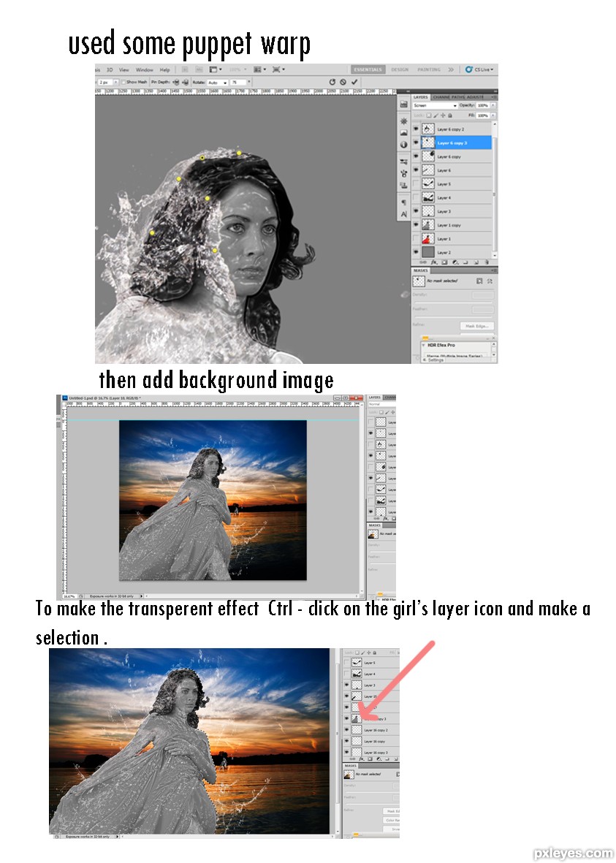The image size is (616, 863).
Task: Click the Feather slider in the puppet warp Masks panel
Action: tap(454, 317)
